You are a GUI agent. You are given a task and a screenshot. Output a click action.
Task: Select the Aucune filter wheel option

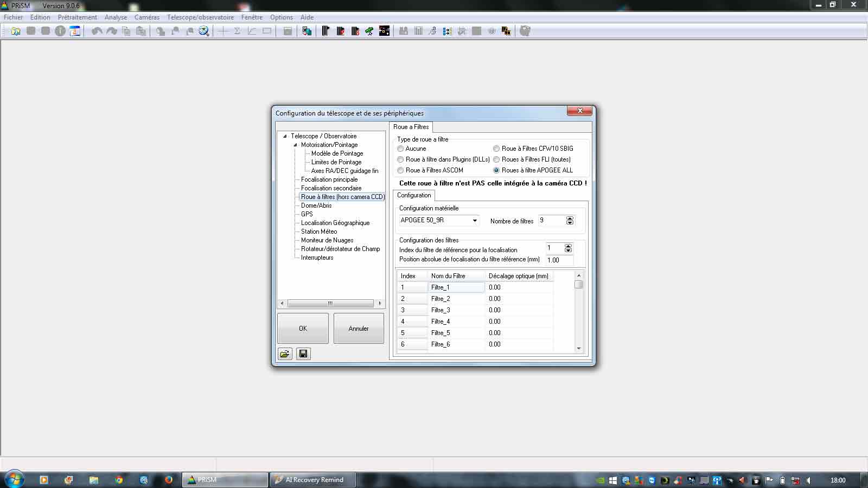pos(400,149)
